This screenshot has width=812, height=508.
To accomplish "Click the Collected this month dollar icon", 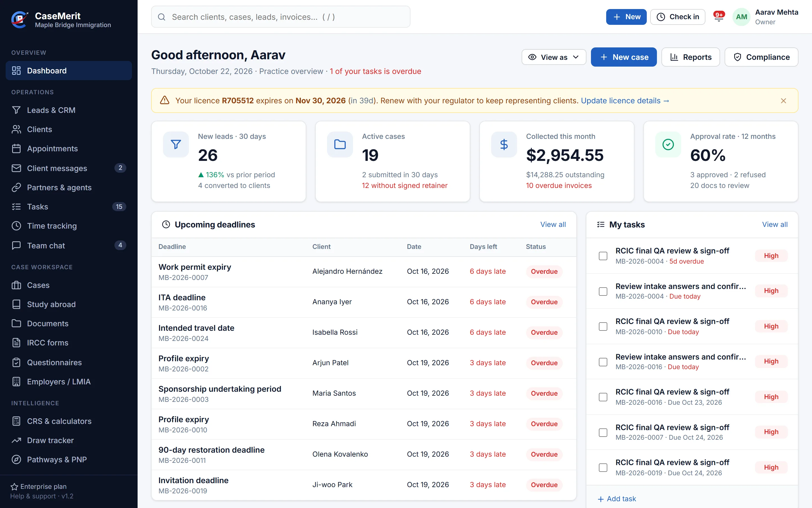I will click(x=504, y=144).
